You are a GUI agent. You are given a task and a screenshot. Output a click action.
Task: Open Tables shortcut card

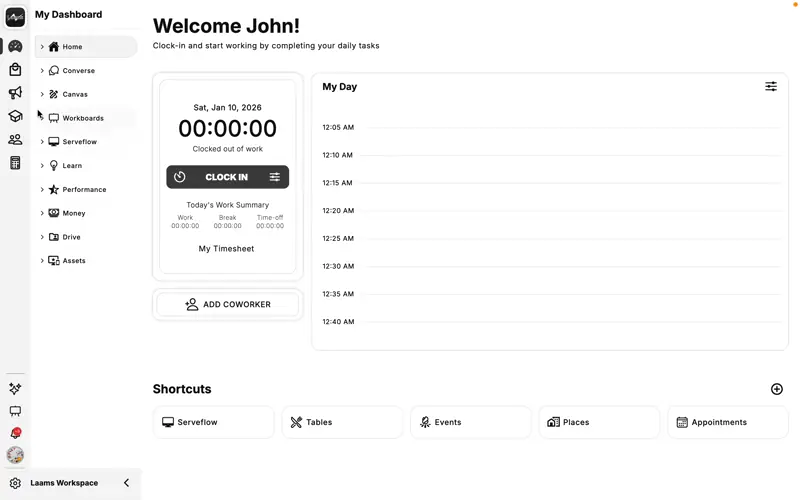click(x=342, y=422)
